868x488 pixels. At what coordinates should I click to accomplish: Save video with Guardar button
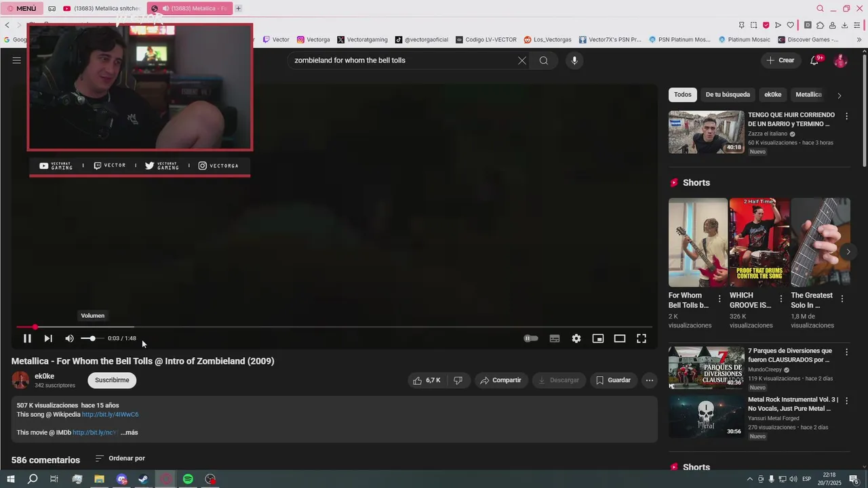(613, 380)
